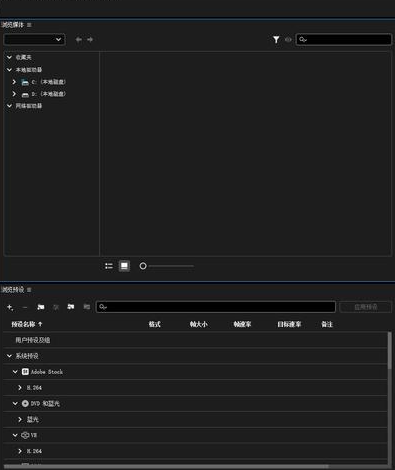
Task: Click the preset list horizontal scrollbar
Action: (166, 466)
